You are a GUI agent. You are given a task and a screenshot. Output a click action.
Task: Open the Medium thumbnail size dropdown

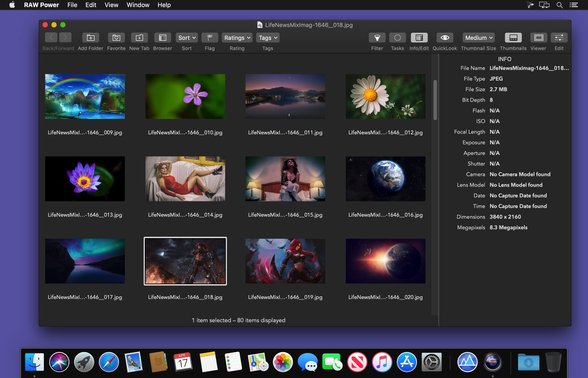[x=478, y=38]
